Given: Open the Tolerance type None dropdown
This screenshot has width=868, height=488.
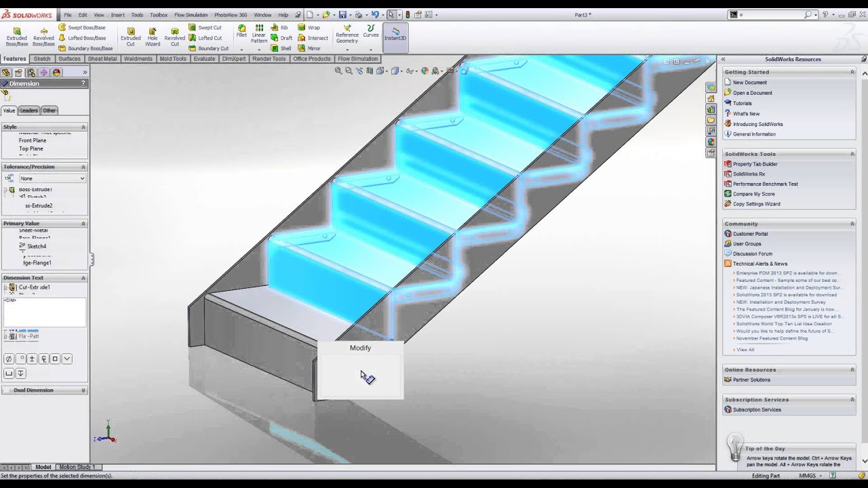Looking at the screenshot, I should 52,178.
